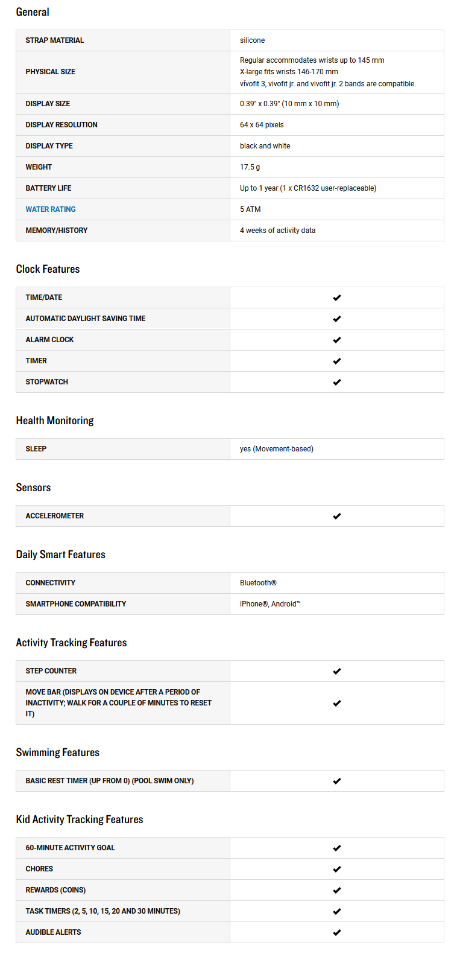Click the Bluetooth connectivity value
This screenshot has width=457, height=980.
tap(258, 583)
